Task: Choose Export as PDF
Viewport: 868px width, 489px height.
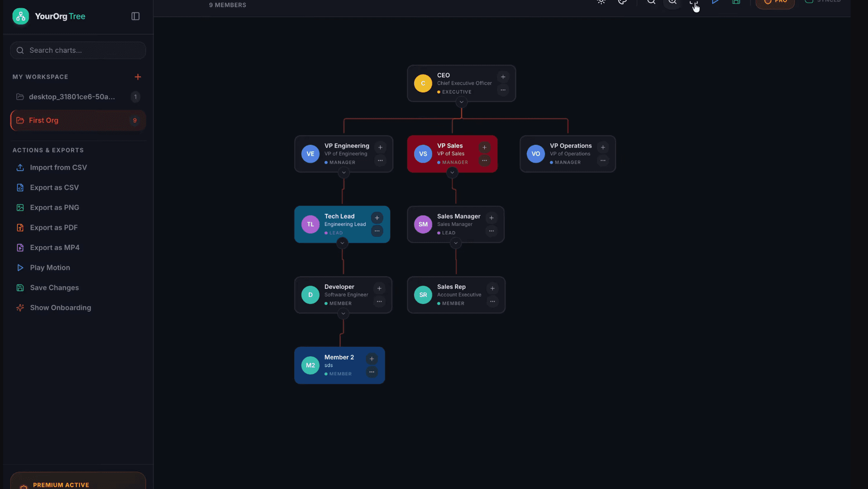Action: 53,227
